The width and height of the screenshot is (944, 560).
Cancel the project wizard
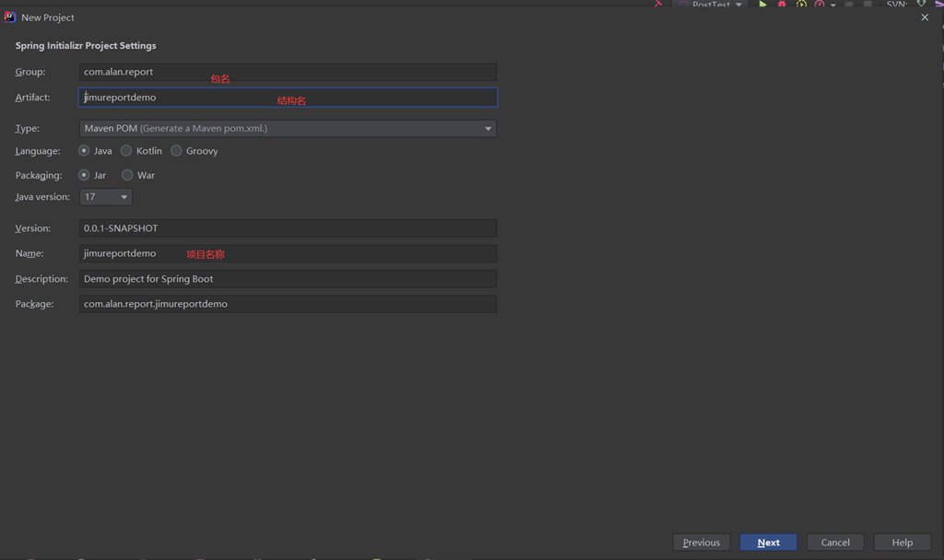pos(835,542)
